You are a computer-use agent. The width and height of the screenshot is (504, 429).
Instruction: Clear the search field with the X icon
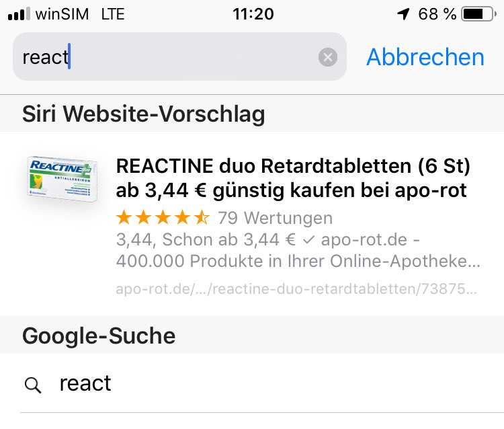click(x=327, y=57)
